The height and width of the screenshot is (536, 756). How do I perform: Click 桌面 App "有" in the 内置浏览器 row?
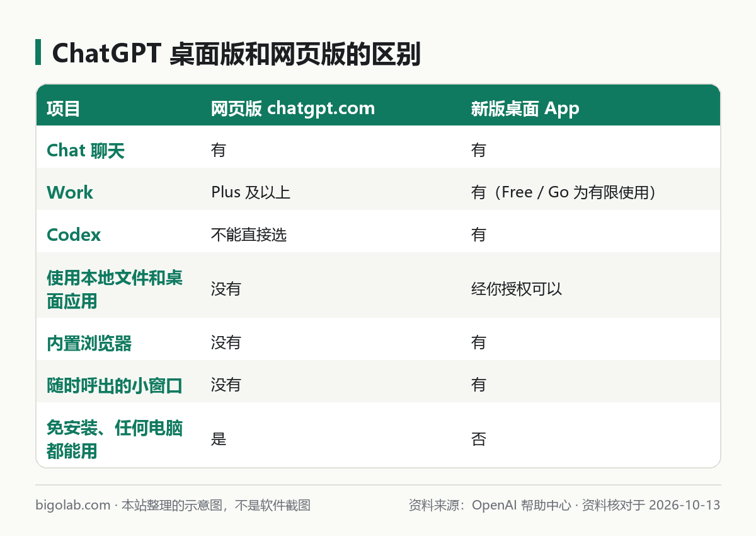(x=479, y=343)
